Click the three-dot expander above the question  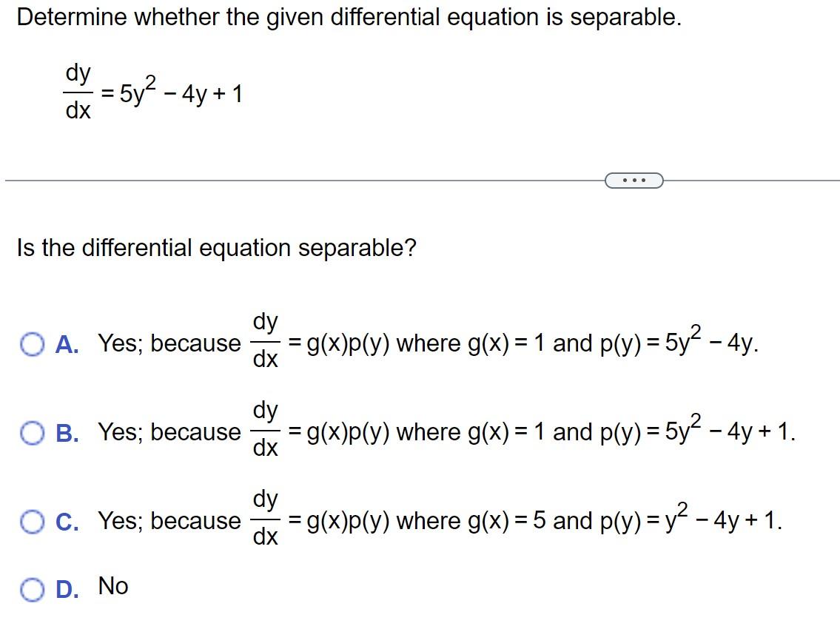[x=634, y=180]
